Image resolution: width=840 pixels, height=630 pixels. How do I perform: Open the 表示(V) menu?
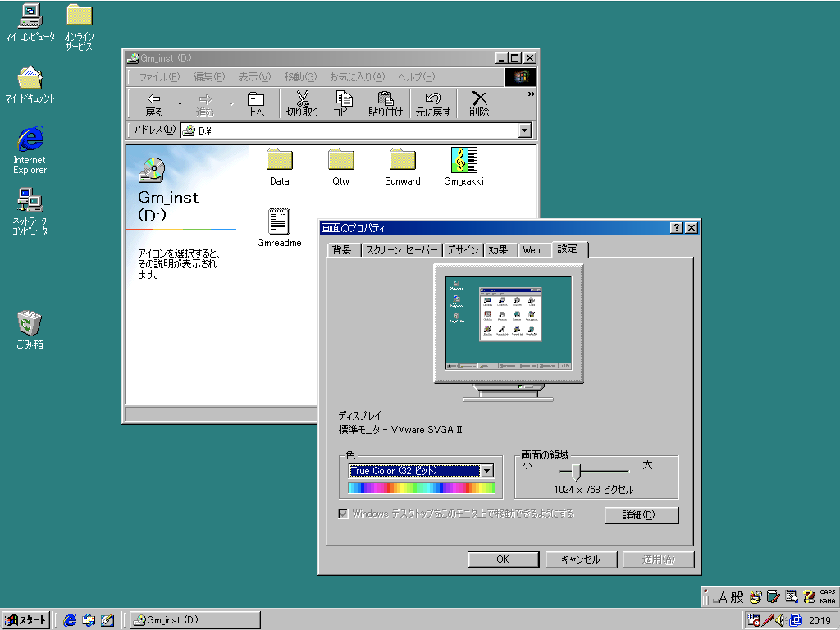[255, 77]
